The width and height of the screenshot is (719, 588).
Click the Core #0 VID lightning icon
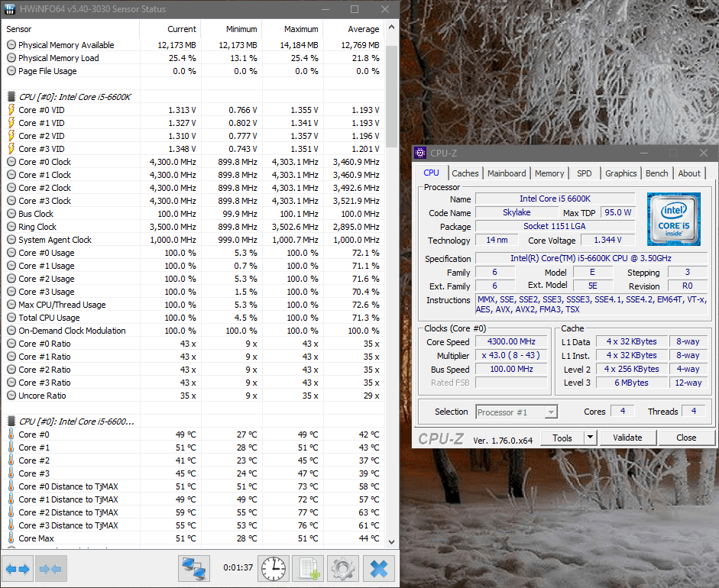[11, 110]
